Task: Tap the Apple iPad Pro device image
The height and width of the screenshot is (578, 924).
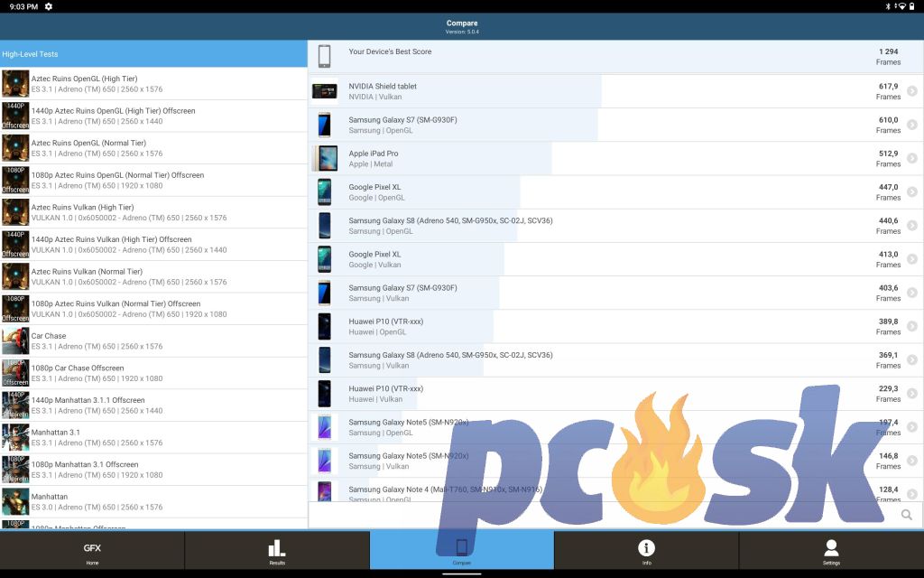Action: click(325, 159)
